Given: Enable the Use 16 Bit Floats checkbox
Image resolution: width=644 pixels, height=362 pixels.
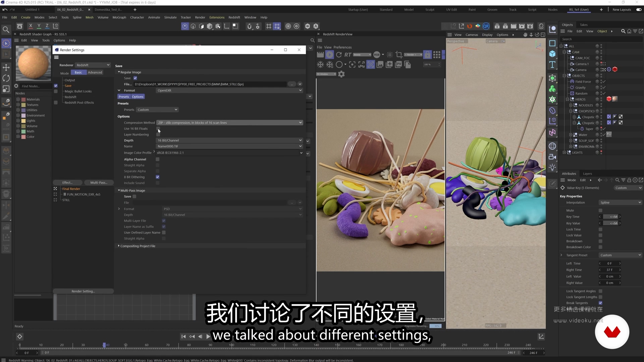Looking at the screenshot, I should pos(157,129).
